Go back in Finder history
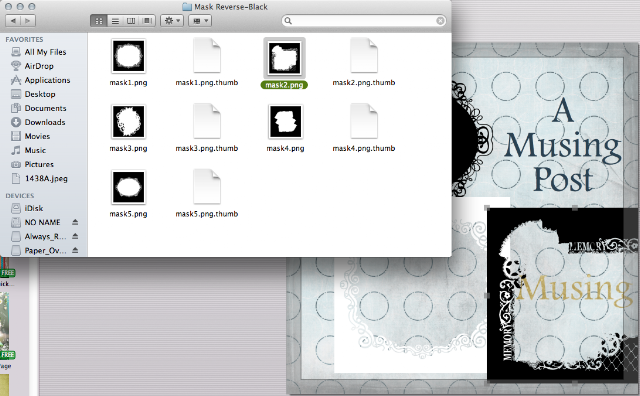 pos(13,20)
